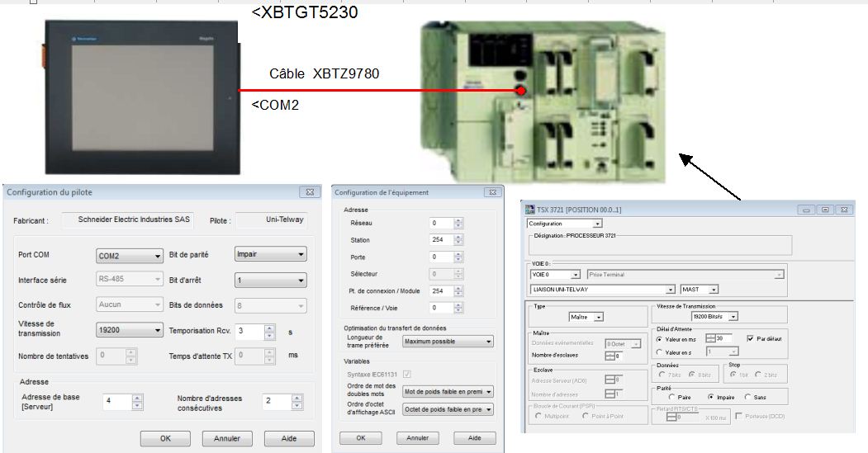868x453 pixels.
Task: Toggle the Par défaut checkbox
Action: 750,338
